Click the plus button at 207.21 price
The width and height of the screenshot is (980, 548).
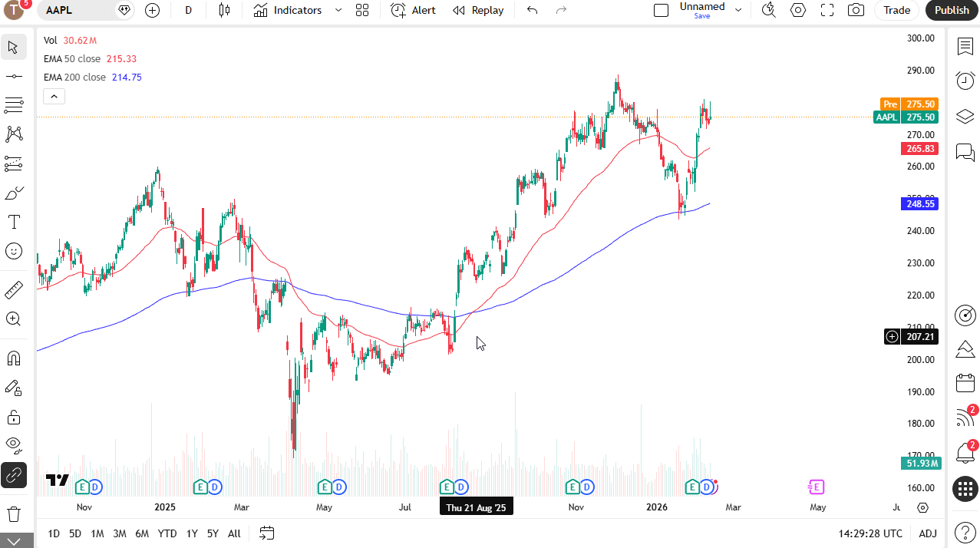click(892, 336)
